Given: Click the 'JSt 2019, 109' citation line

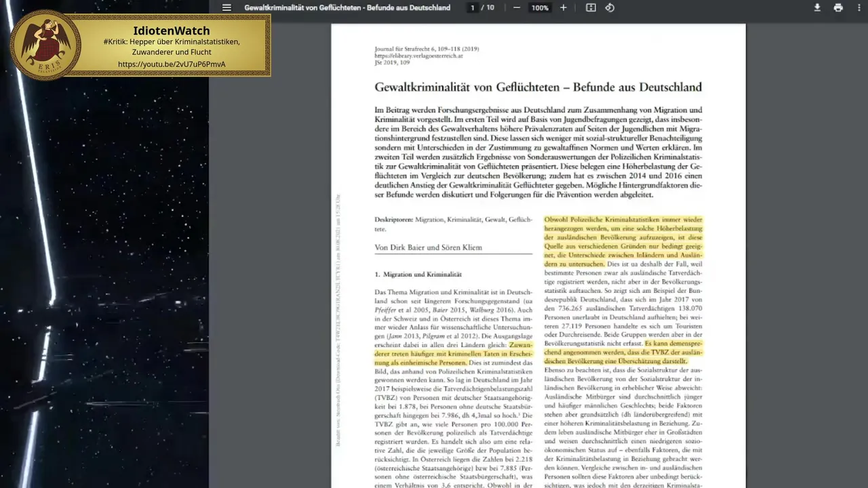Looking at the screenshot, I should (x=392, y=62).
